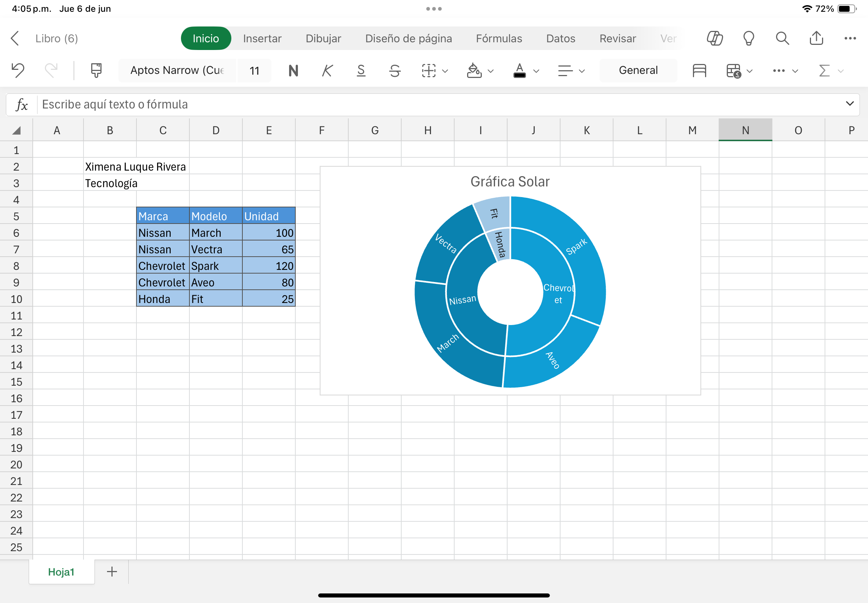Image resolution: width=868 pixels, height=603 pixels.
Task: Click the Cell Styles icon
Action: tap(699, 70)
